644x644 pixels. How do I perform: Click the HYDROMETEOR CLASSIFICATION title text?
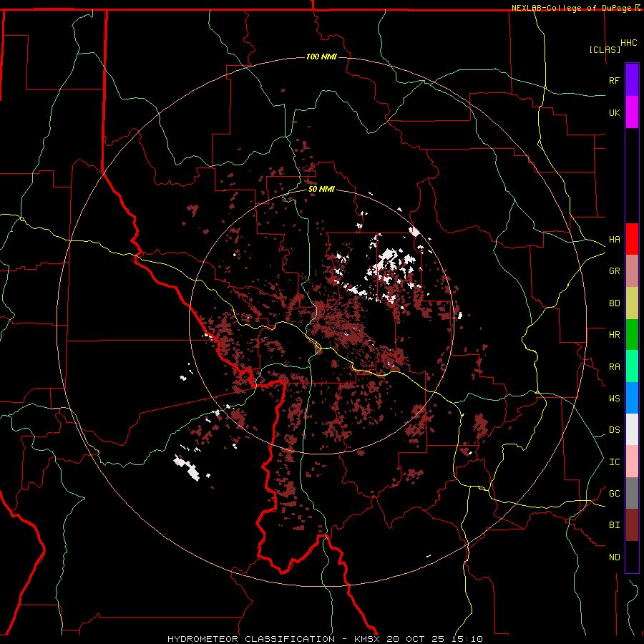pyautogui.click(x=251, y=639)
